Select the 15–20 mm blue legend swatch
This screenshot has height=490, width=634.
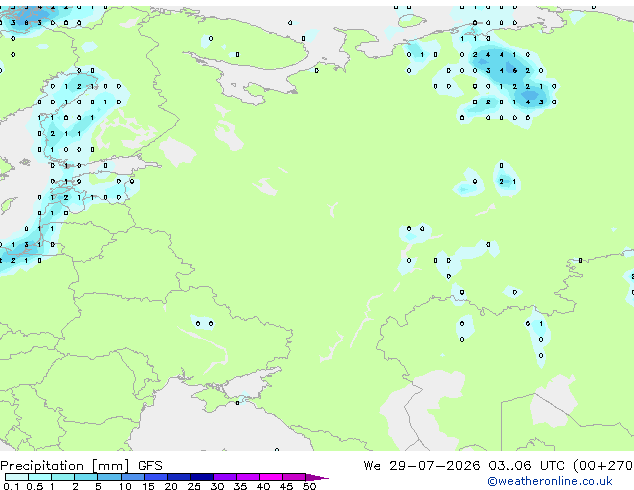156,477
